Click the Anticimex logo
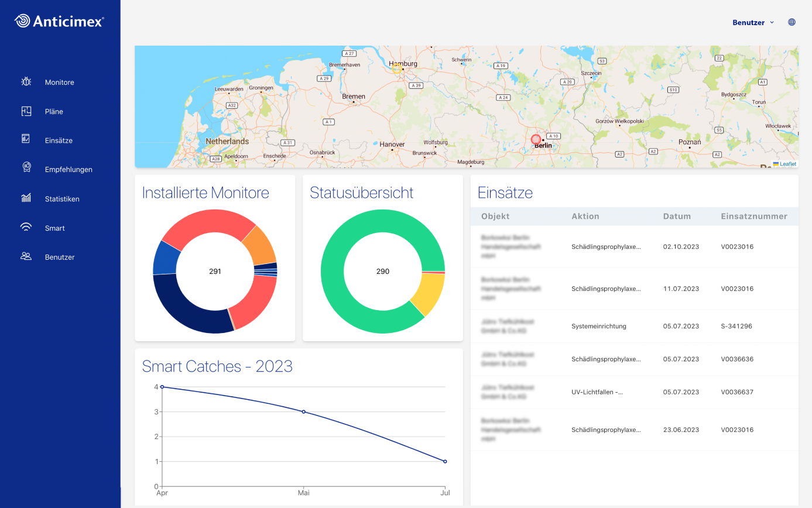 (59, 22)
